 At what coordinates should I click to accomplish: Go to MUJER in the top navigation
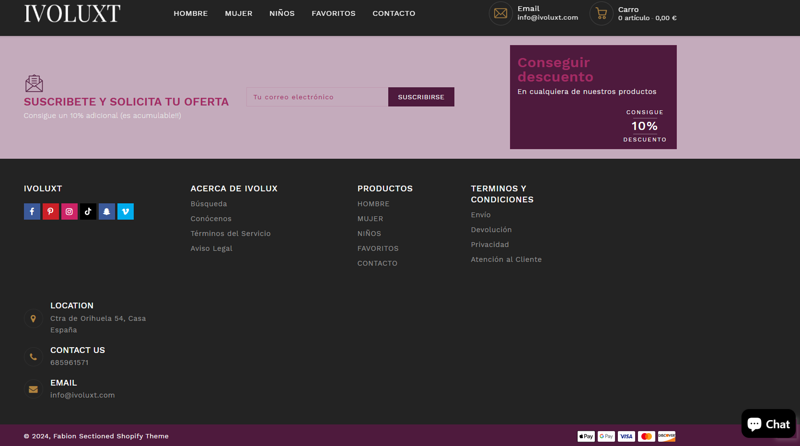click(238, 13)
